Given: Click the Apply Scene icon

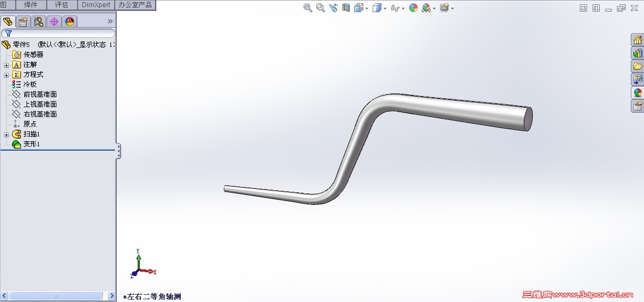Looking at the screenshot, I should pos(426,8).
